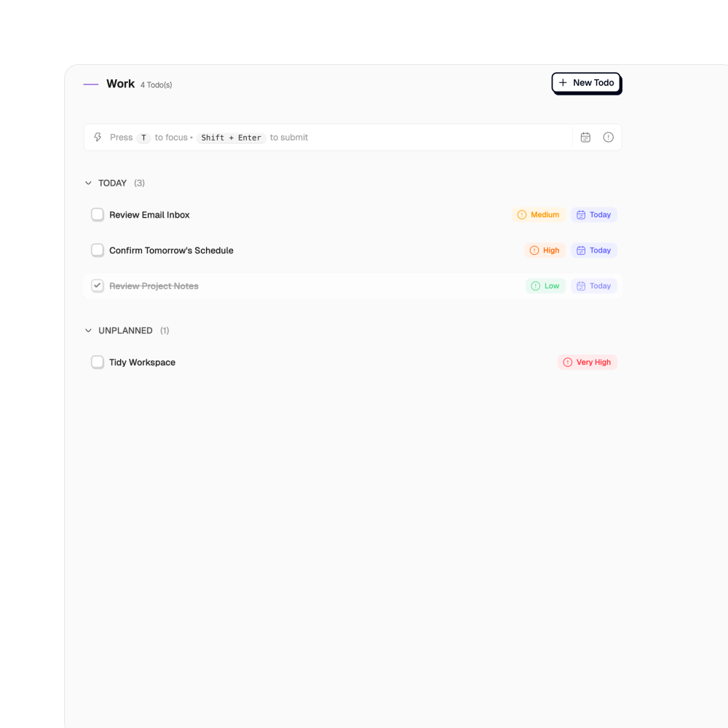
Task: Click Today date badge on Confirm Tomorrow's Schedule
Action: click(594, 250)
